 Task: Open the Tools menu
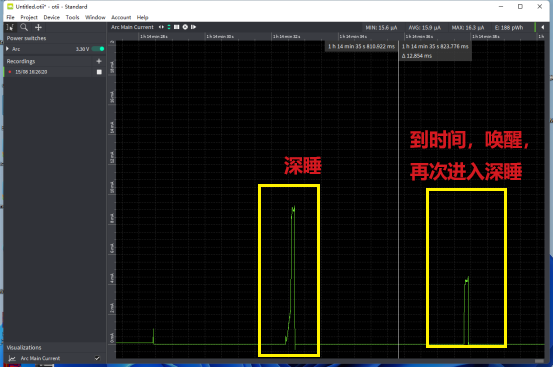point(72,17)
